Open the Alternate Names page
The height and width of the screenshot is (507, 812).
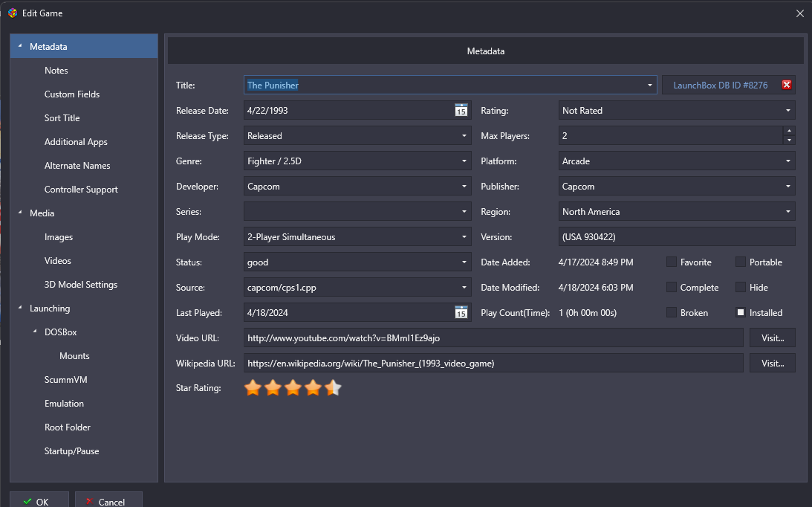(77, 166)
